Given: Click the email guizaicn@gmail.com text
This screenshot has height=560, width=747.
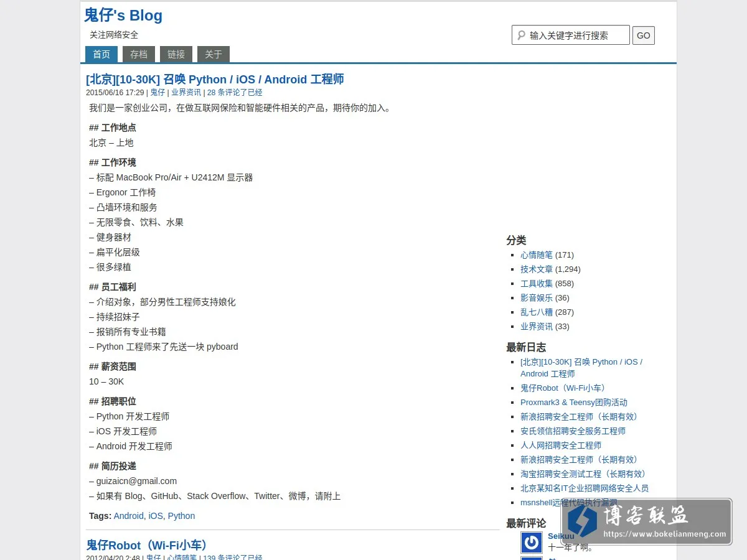Looking at the screenshot, I should [136, 481].
